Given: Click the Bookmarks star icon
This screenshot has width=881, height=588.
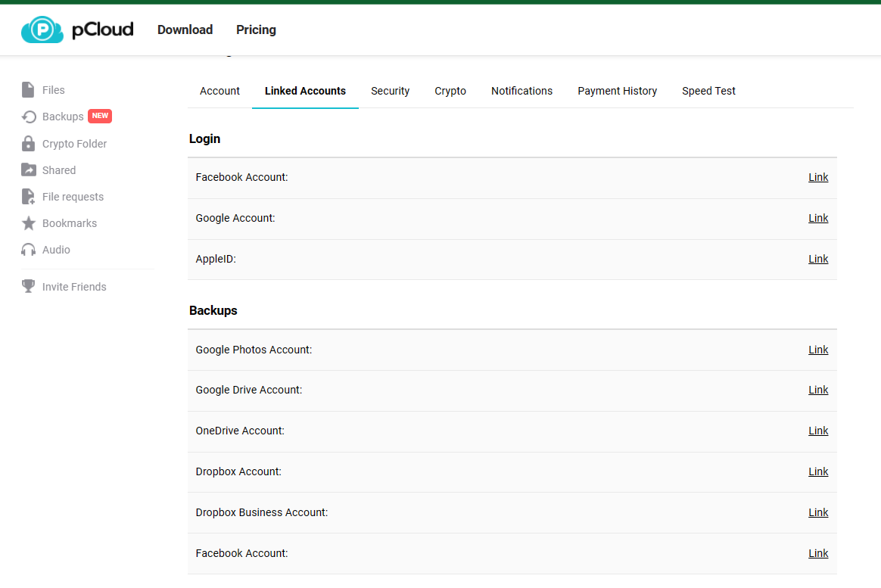Looking at the screenshot, I should pyautogui.click(x=29, y=223).
